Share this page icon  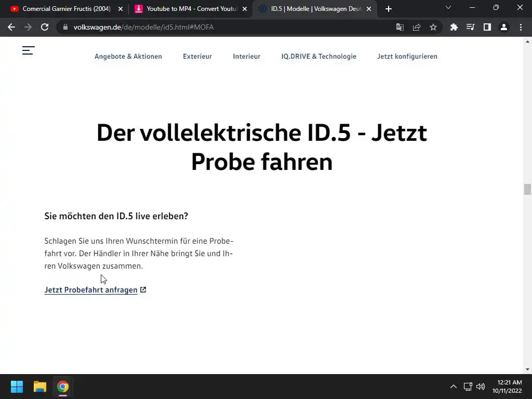point(417,27)
